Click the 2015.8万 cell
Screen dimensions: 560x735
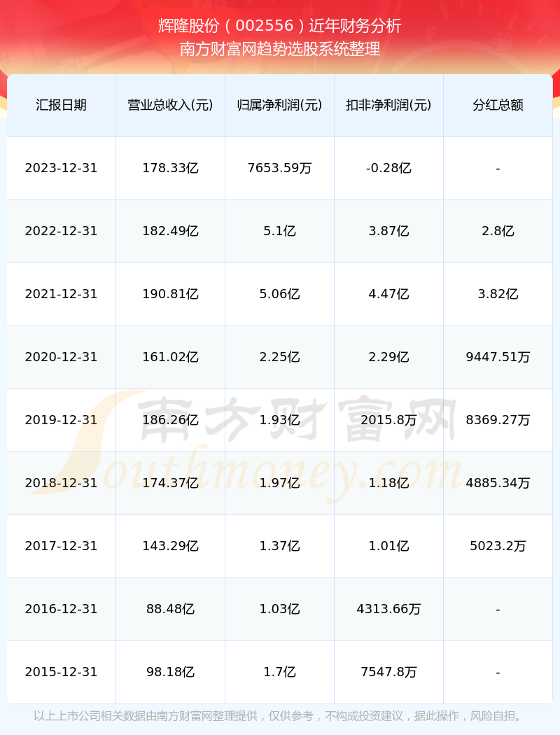(389, 420)
